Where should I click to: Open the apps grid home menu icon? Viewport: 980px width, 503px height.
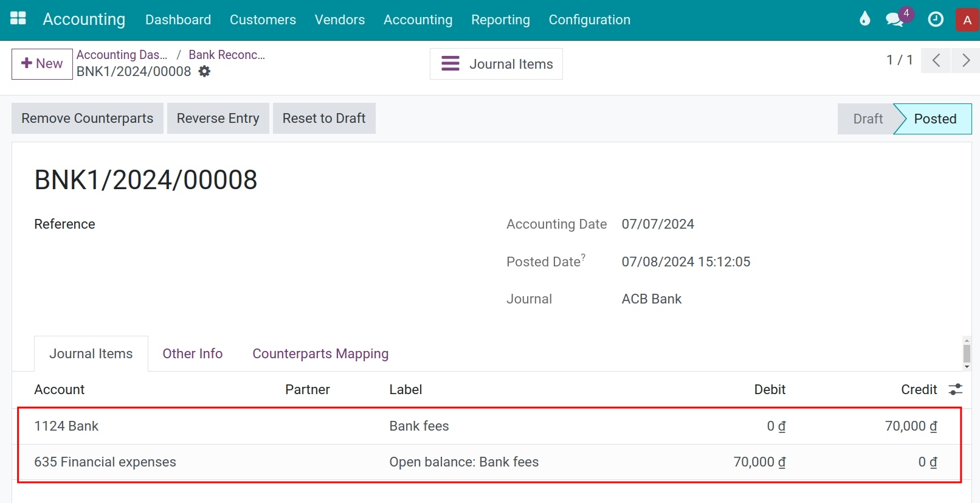18,19
